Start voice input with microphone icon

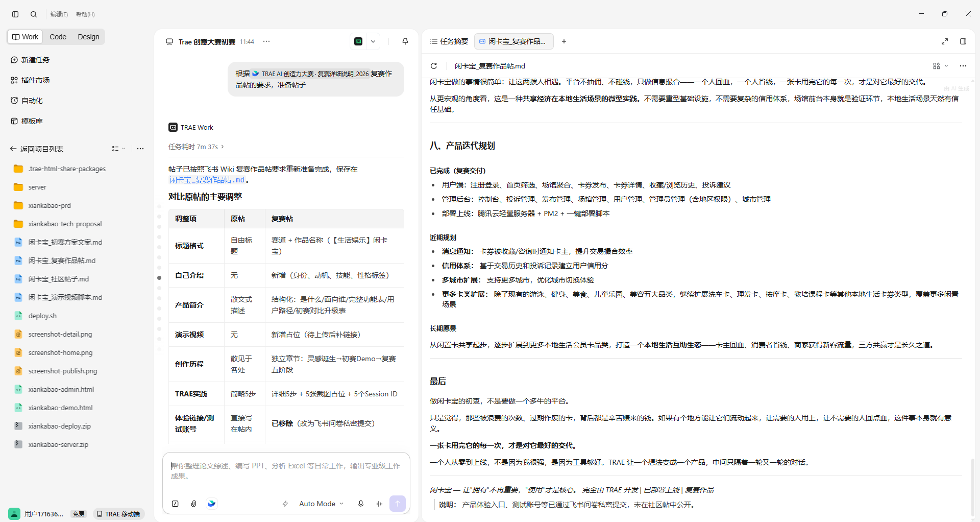(x=361, y=504)
